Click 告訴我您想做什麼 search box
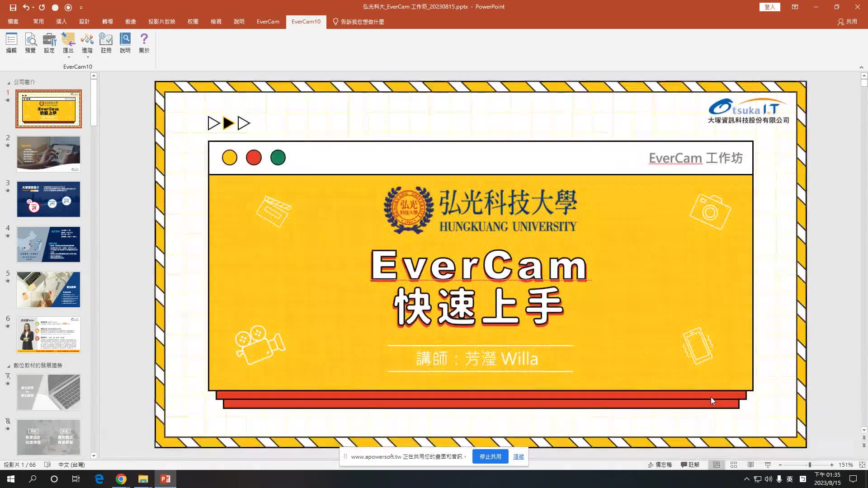The width and height of the screenshot is (868, 488). click(x=359, y=22)
